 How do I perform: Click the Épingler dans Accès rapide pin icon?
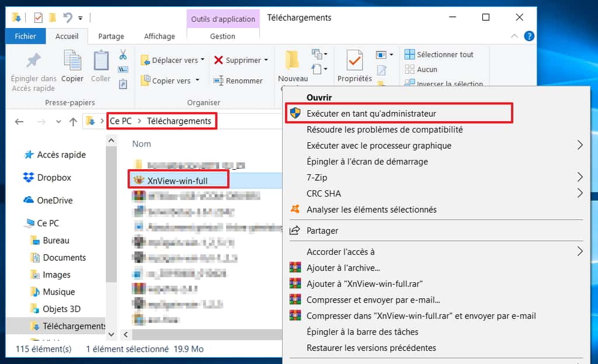pyautogui.click(x=33, y=60)
